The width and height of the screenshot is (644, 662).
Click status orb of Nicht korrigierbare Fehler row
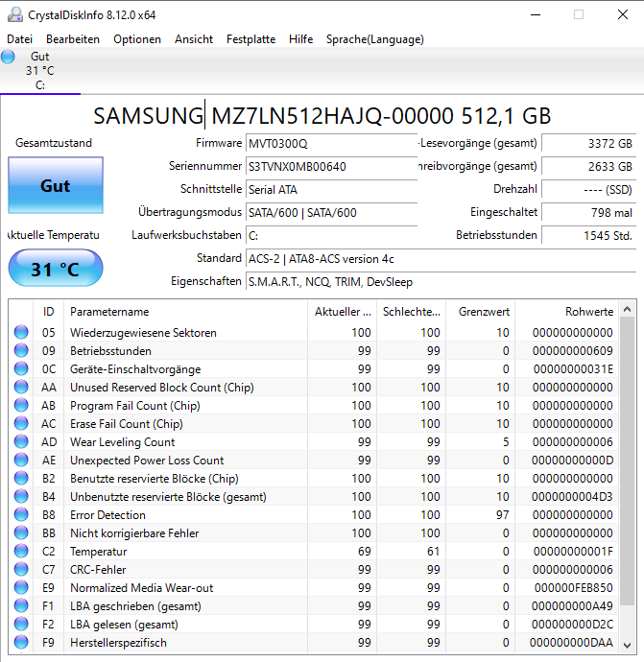point(21,532)
